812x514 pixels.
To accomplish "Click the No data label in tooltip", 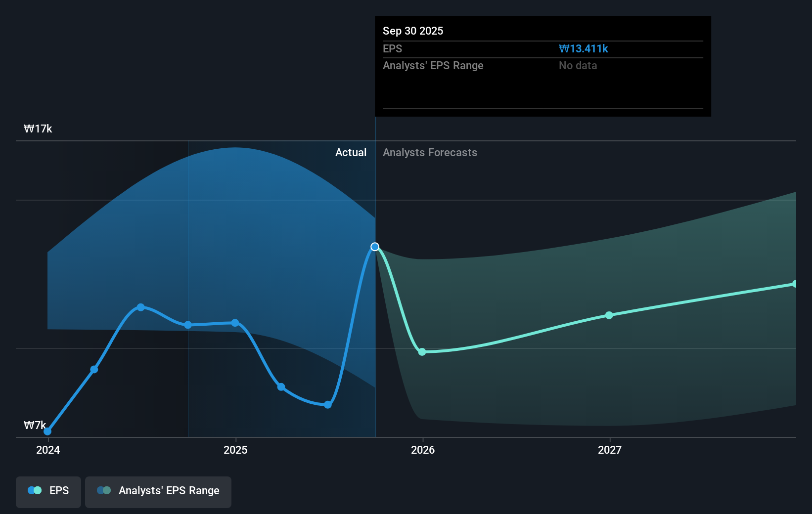I will [578, 65].
